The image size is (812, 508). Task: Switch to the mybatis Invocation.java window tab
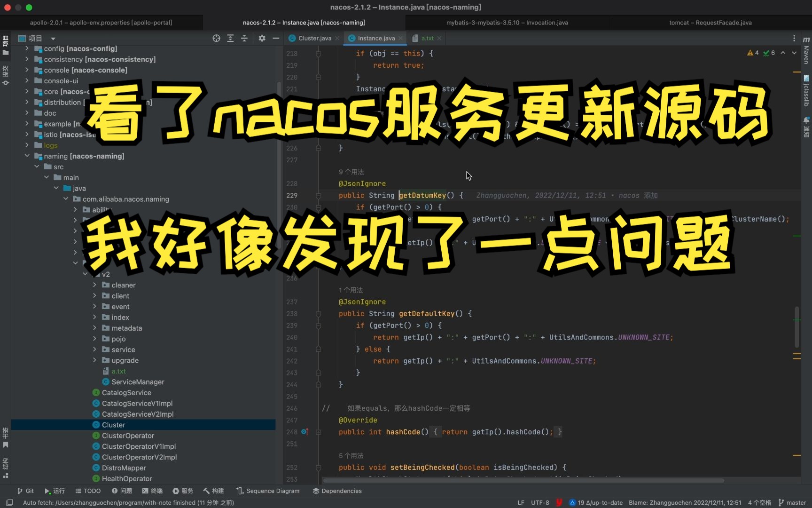point(507,23)
